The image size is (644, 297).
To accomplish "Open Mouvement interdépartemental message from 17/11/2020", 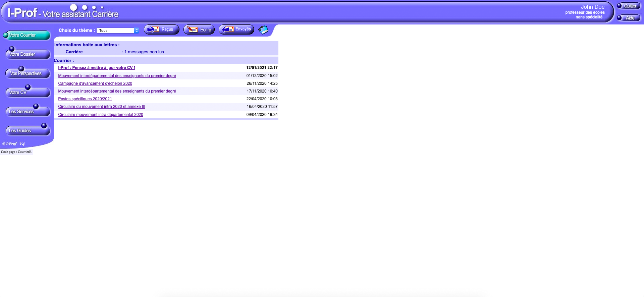I will coord(117,91).
